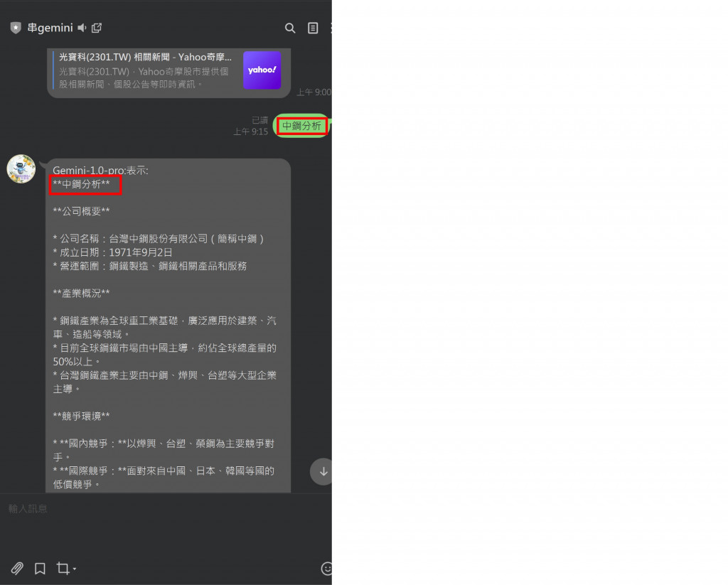Jump to latest message arrow button
The height and width of the screenshot is (585, 728).
pos(322,472)
